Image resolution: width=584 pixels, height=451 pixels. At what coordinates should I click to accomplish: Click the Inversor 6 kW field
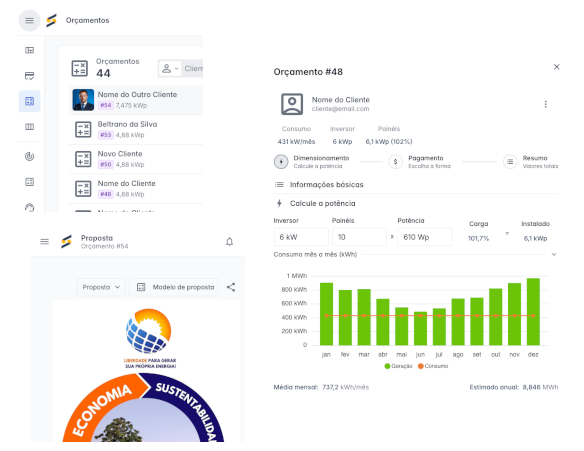[x=301, y=237]
